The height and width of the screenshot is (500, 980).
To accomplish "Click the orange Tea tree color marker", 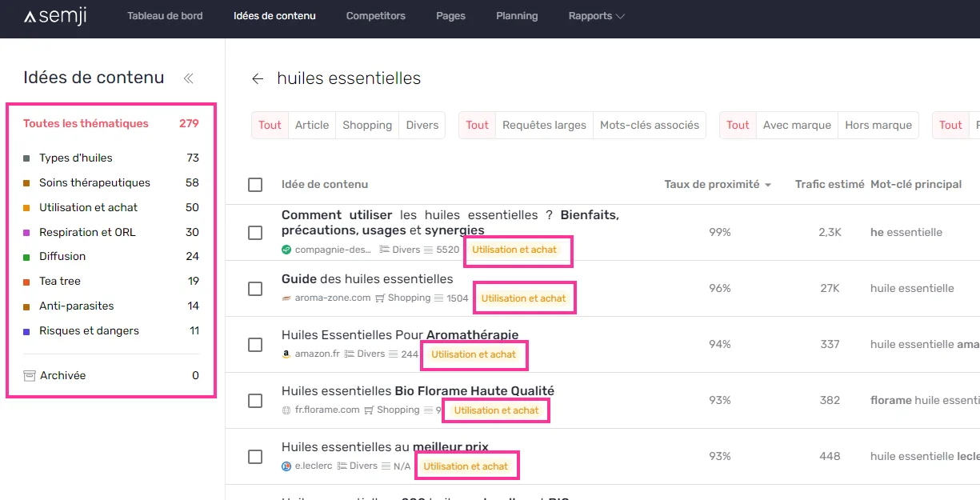I will click(x=26, y=282).
